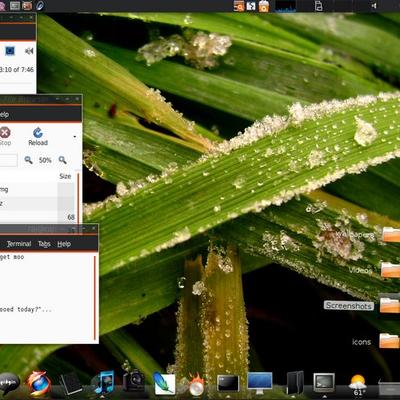Click the file manager vertical scrollbar

[78, 198]
